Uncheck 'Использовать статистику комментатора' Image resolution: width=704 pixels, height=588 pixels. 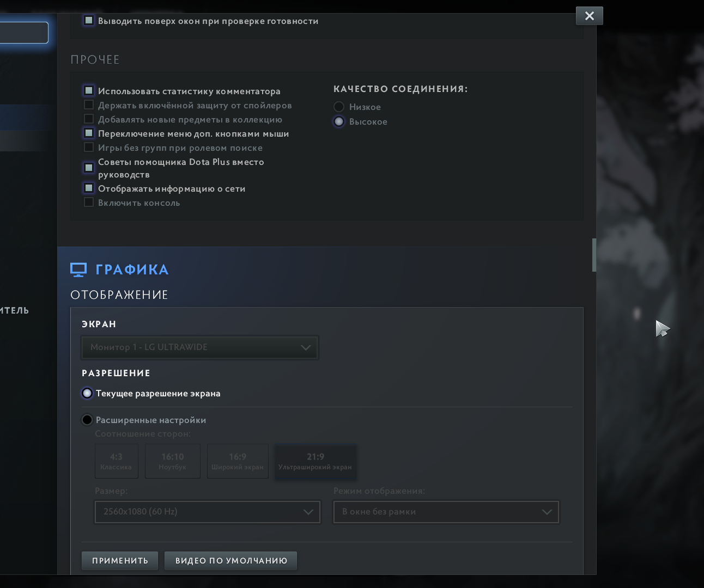pyautogui.click(x=89, y=90)
